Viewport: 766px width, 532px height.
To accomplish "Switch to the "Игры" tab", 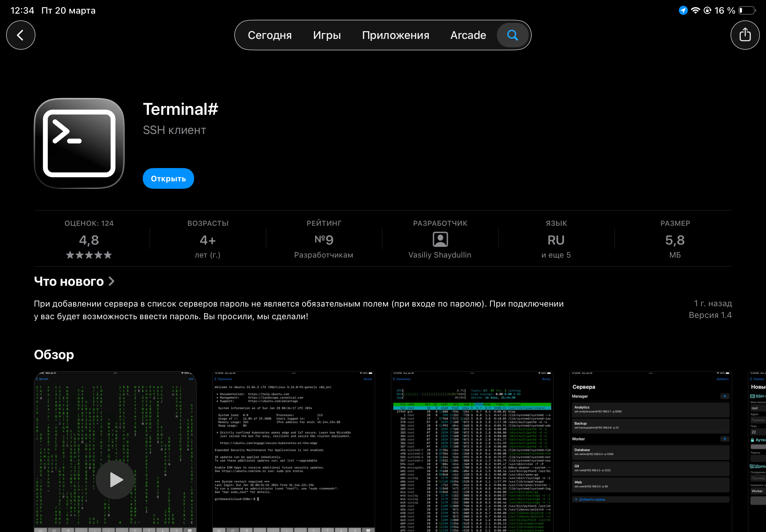I will click(x=327, y=35).
